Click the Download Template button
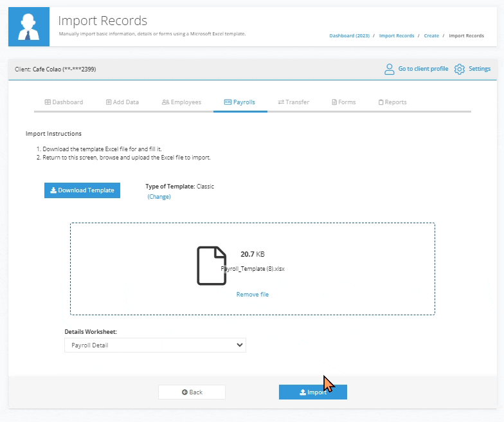The width and height of the screenshot is (504, 422). [82, 190]
